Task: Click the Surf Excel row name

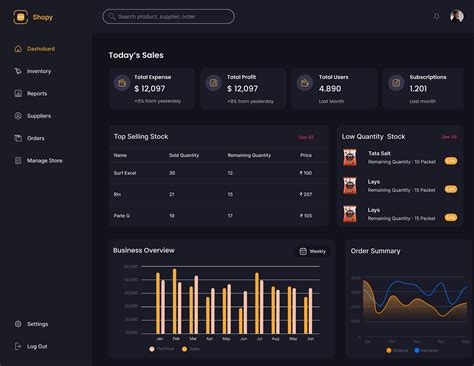Action: [x=125, y=173]
